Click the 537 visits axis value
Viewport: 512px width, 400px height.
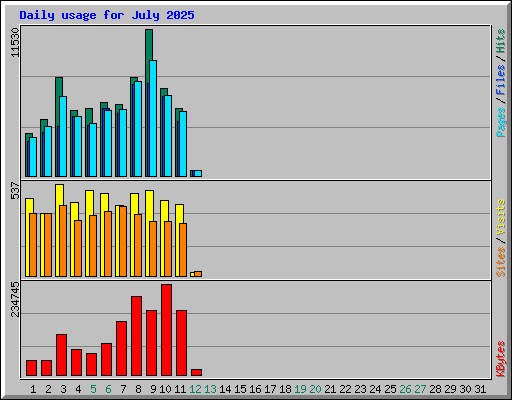(15, 190)
